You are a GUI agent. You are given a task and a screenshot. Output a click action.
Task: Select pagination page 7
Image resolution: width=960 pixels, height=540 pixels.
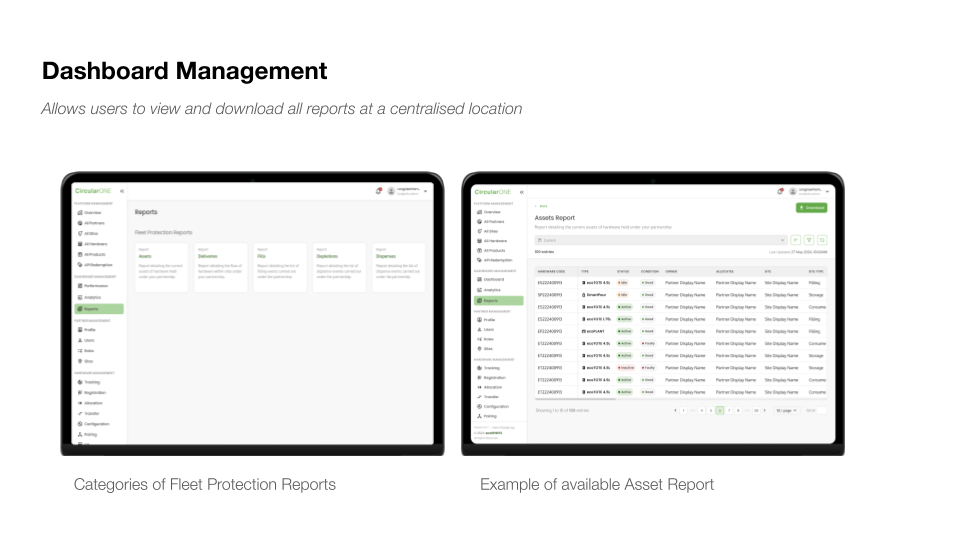coord(729,410)
